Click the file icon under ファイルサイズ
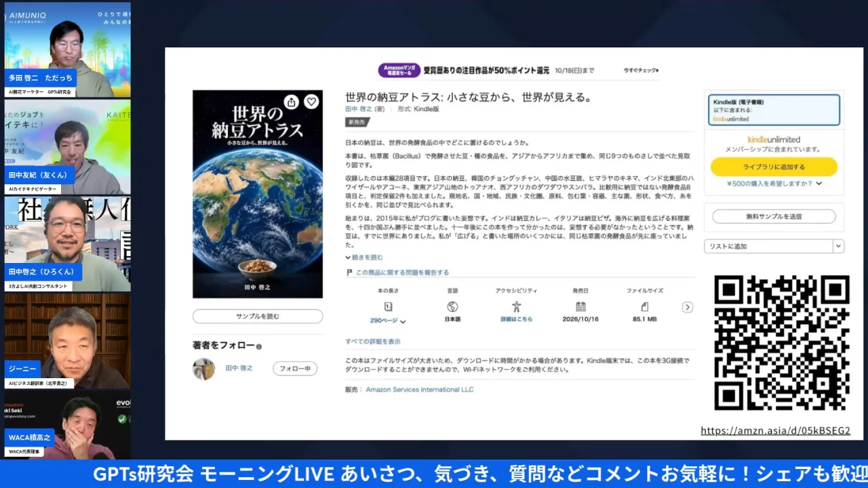 [644, 306]
